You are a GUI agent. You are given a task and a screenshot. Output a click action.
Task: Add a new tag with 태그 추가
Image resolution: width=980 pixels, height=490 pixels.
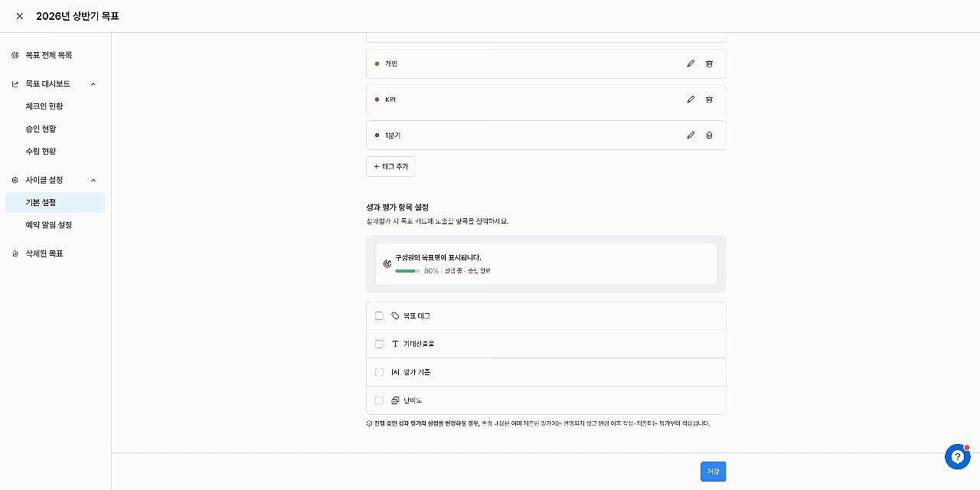pyautogui.click(x=390, y=167)
